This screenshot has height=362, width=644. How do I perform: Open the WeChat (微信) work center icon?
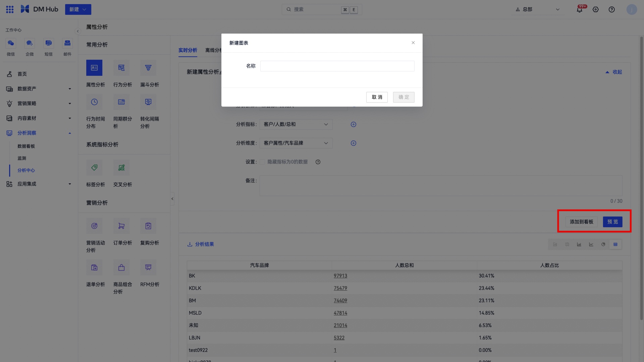click(x=11, y=43)
